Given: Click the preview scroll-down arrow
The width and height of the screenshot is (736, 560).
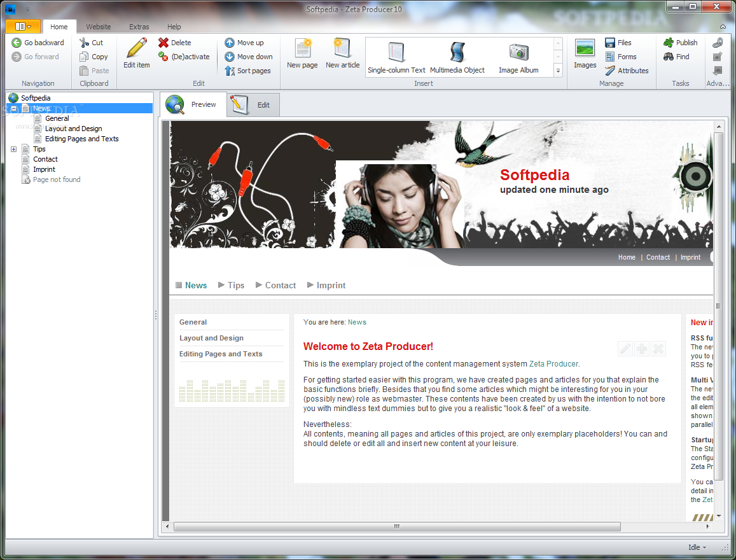Looking at the screenshot, I should point(718,516).
